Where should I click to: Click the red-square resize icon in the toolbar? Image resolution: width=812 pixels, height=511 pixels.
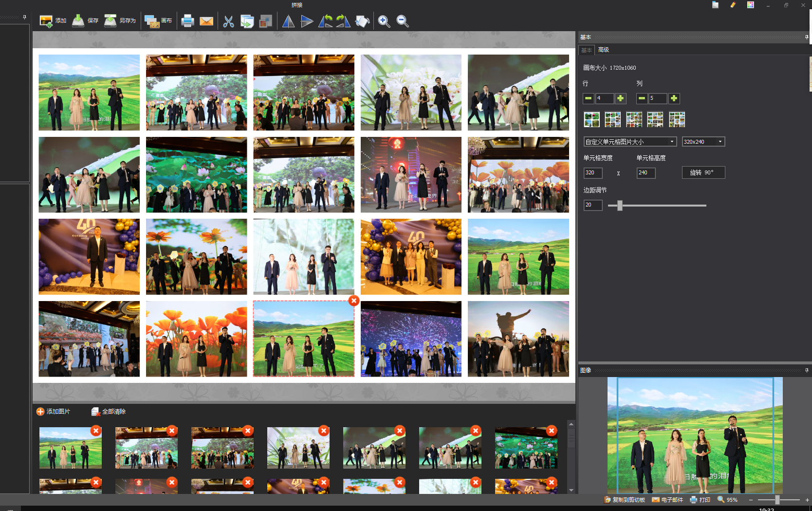[x=265, y=21]
